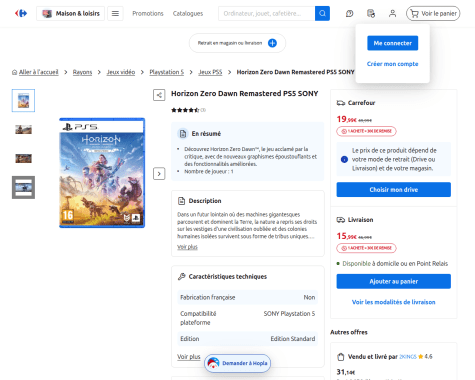Click Demander à Hopla assistant button

[237, 363]
